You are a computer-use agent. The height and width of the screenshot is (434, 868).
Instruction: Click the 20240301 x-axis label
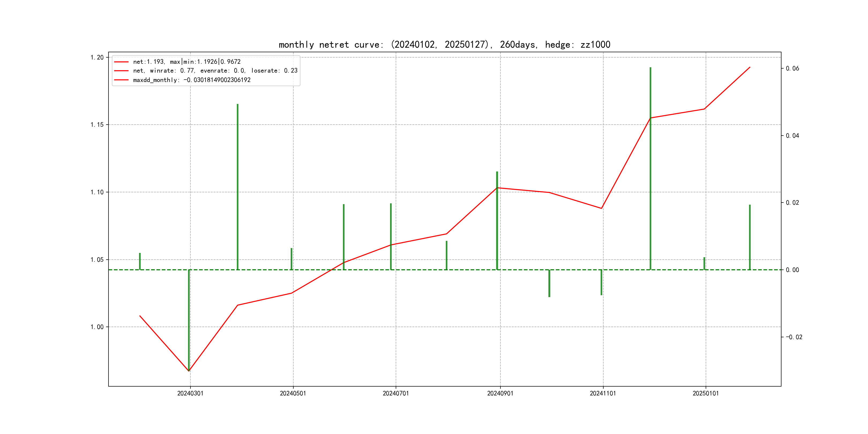[x=190, y=393]
